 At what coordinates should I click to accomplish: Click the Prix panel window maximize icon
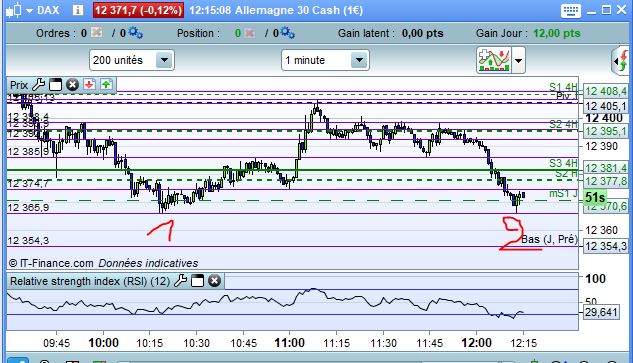(55, 85)
